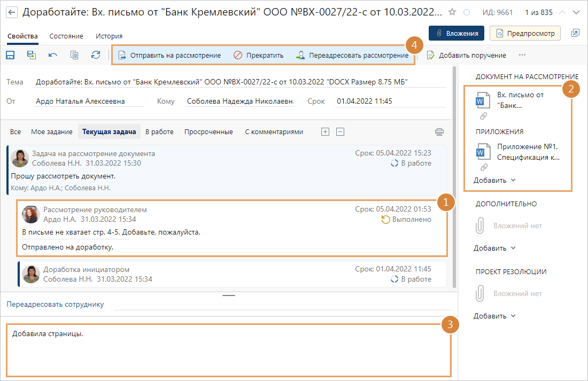This screenshot has height=381, width=588.
Task: Click the printer icon above task list
Action: (439, 132)
